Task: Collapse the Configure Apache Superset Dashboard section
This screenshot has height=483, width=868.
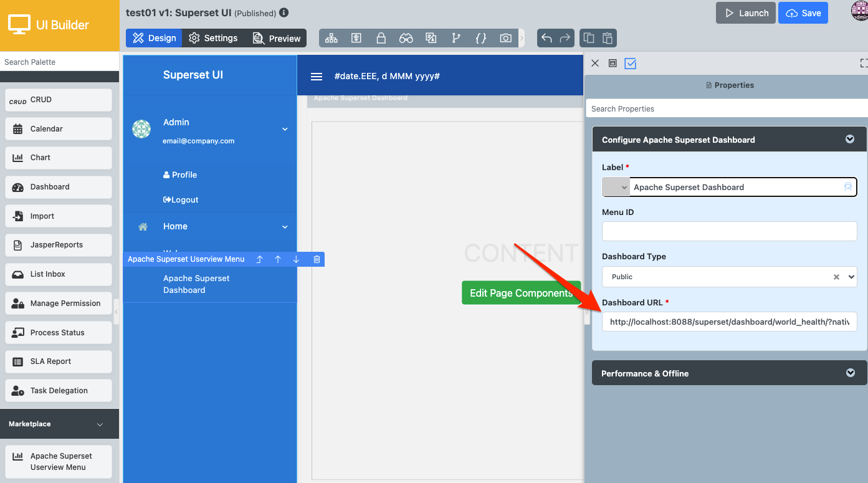Action: coord(849,140)
